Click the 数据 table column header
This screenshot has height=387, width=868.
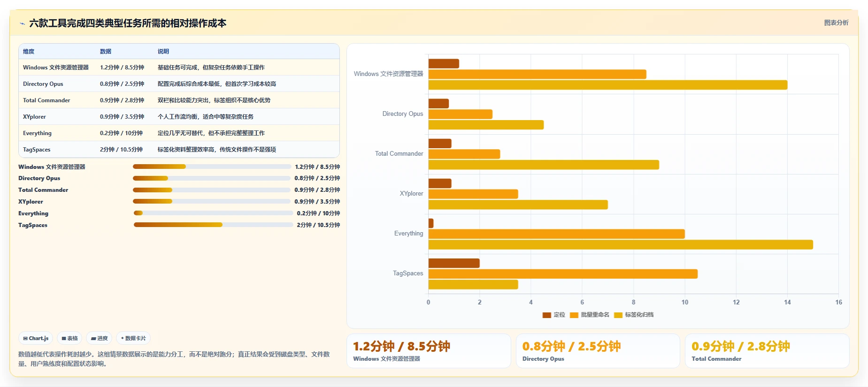point(106,52)
